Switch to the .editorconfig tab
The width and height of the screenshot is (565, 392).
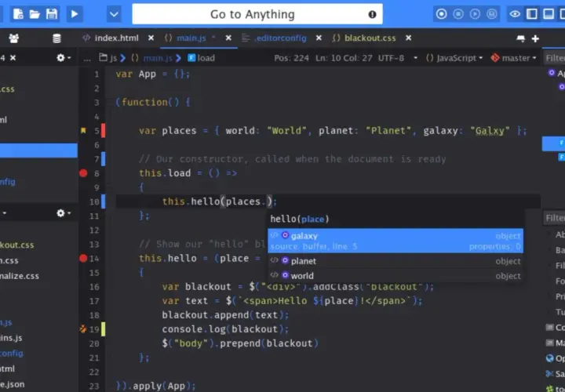[280, 38]
